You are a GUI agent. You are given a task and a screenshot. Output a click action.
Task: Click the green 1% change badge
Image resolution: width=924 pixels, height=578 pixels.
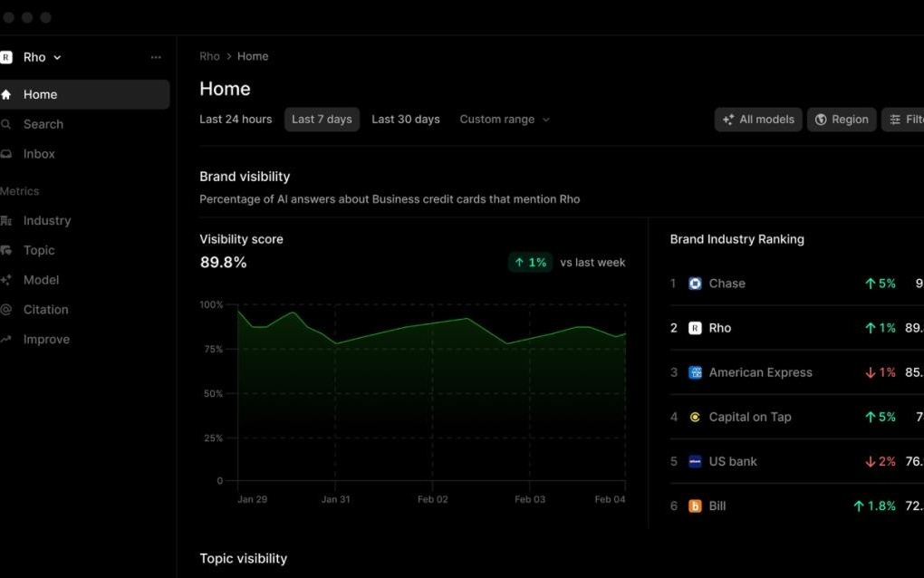click(530, 262)
